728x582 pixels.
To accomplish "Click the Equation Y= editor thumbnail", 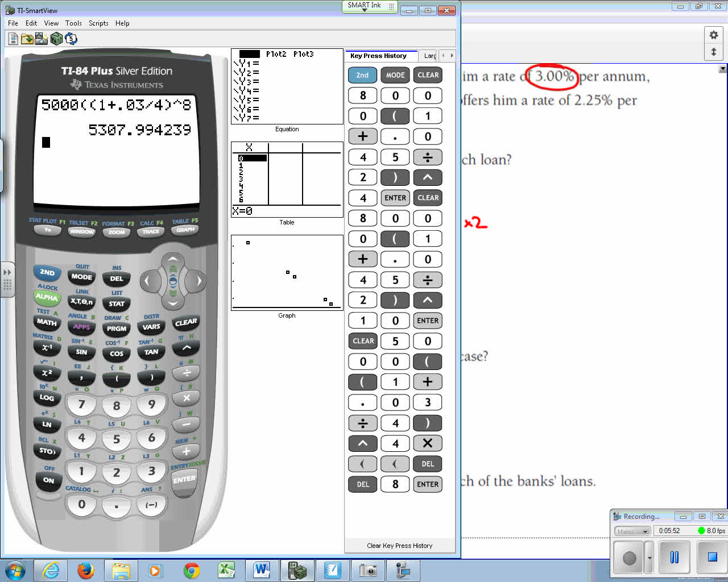I will 287,86.
